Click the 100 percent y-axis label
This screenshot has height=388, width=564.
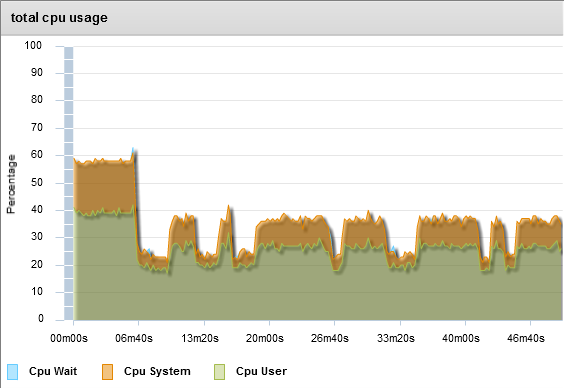point(33,45)
